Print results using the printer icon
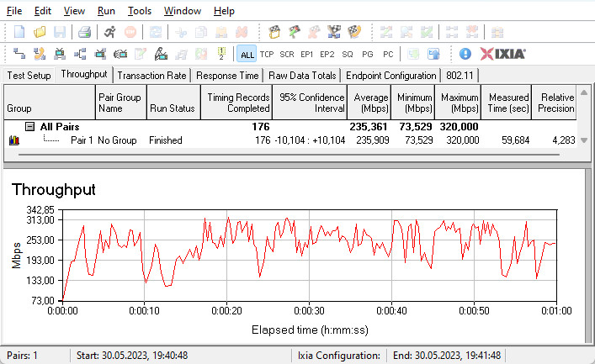This screenshot has height=364, width=595. pos(84,32)
